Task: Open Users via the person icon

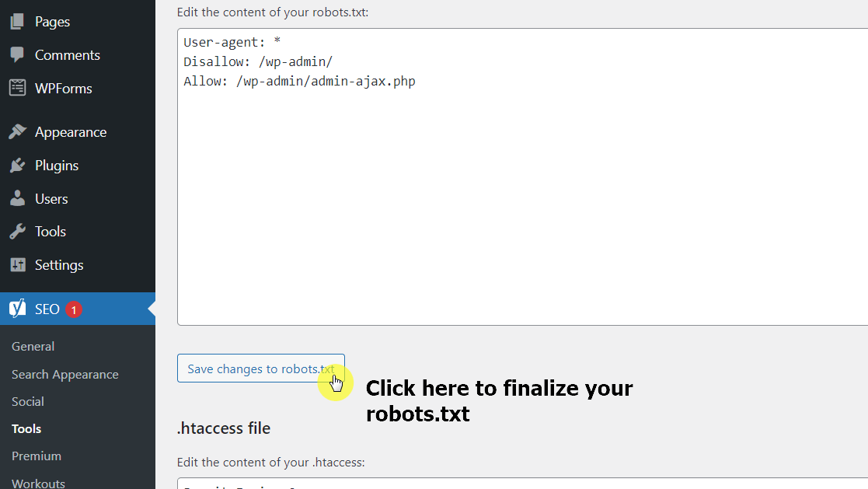Action: click(x=16, y=198)
